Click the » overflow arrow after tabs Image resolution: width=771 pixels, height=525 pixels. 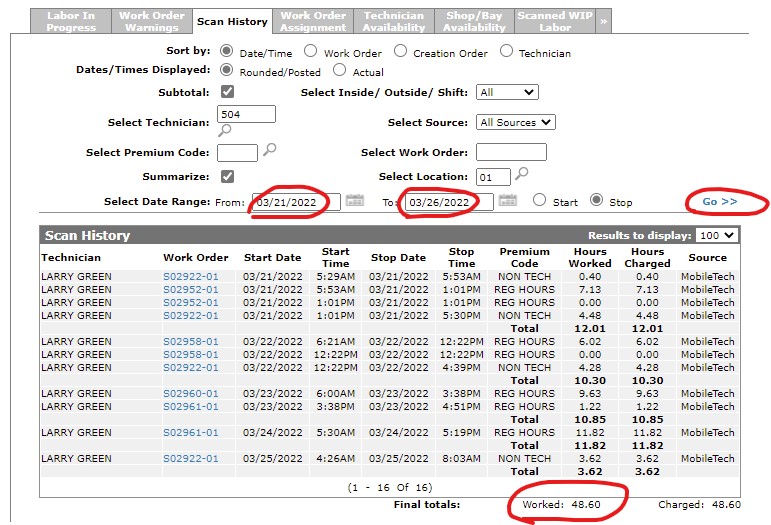[603, 21]
